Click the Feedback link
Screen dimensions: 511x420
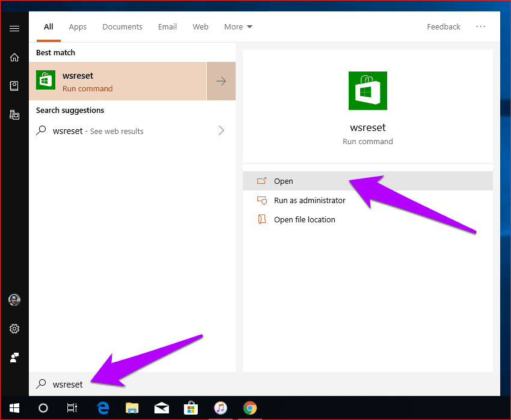coord(444,26)
